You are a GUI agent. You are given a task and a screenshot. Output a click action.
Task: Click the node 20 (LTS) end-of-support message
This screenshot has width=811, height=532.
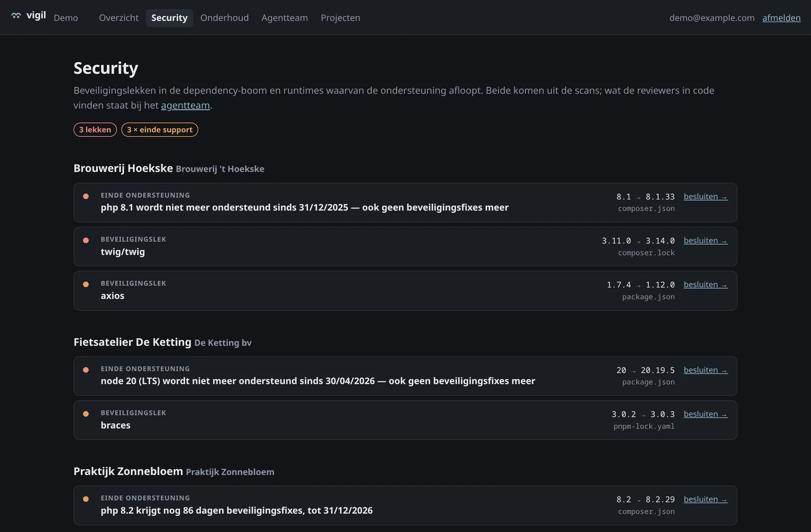(x=318, y=381)
